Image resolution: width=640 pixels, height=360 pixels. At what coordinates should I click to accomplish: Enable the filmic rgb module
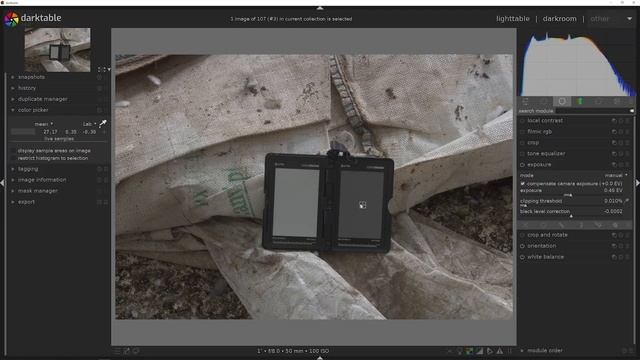coord(522,132)
